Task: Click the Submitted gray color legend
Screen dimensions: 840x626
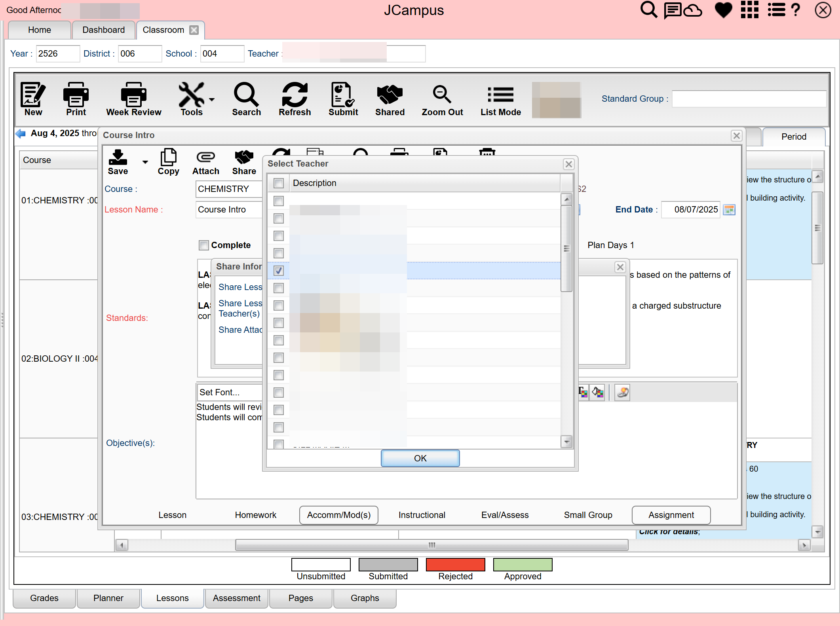Action: point(388,565)
